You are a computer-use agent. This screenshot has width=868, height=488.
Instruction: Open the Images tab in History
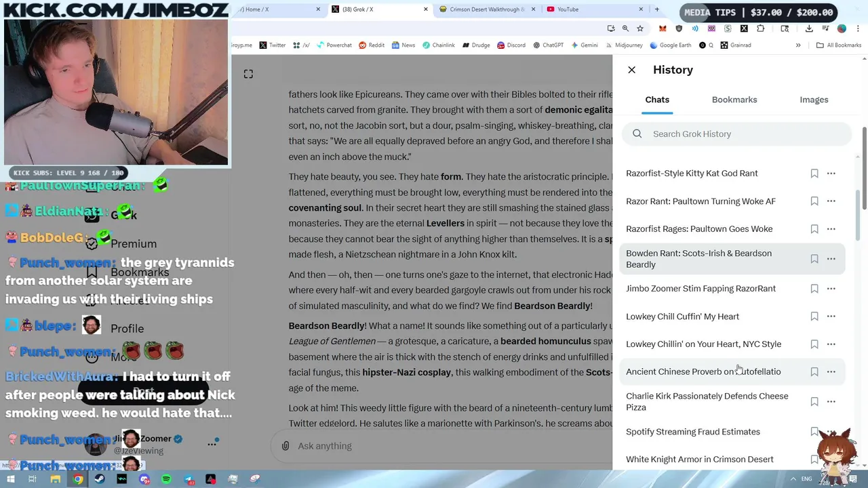click(814, 100)
